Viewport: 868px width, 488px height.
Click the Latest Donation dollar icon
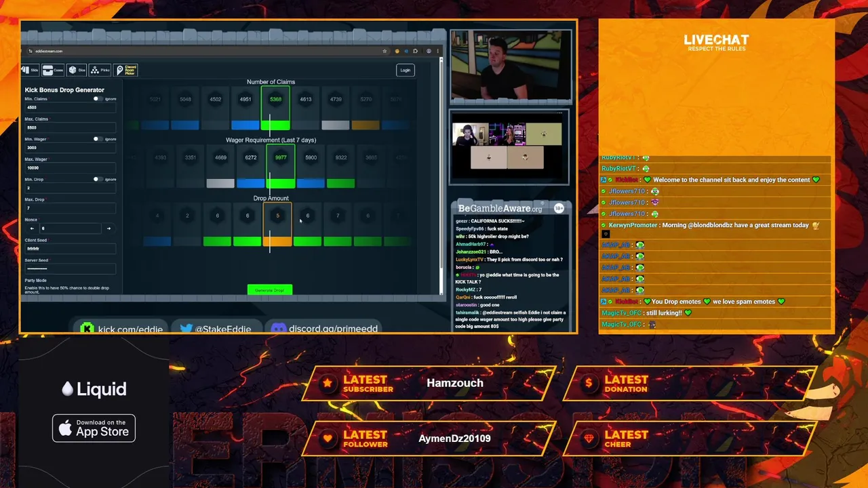(589, 383)
